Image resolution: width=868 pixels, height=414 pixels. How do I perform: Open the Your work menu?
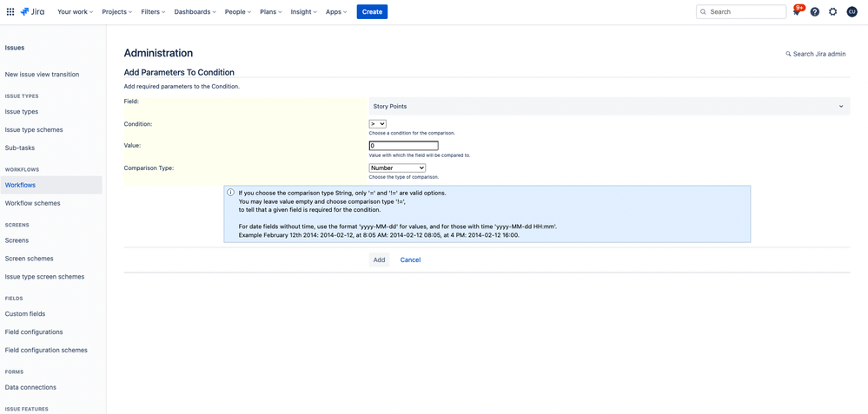coord(76,11)
